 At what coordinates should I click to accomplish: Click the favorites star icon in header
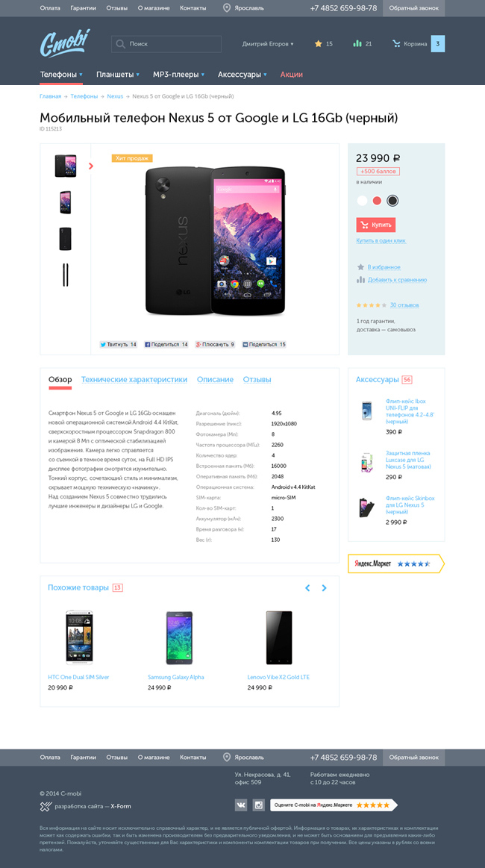tap(319, 43)
